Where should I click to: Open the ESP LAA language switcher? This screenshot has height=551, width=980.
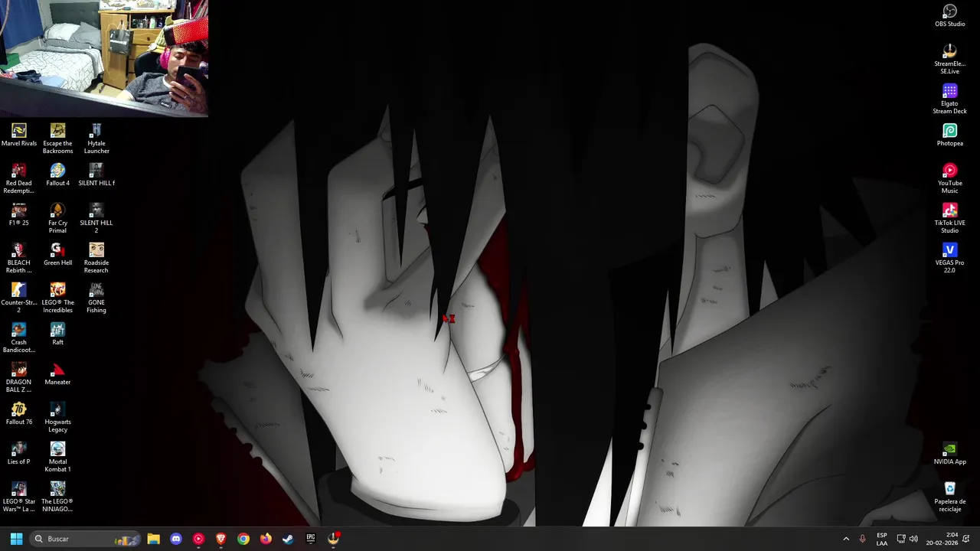tap(882, 539)
